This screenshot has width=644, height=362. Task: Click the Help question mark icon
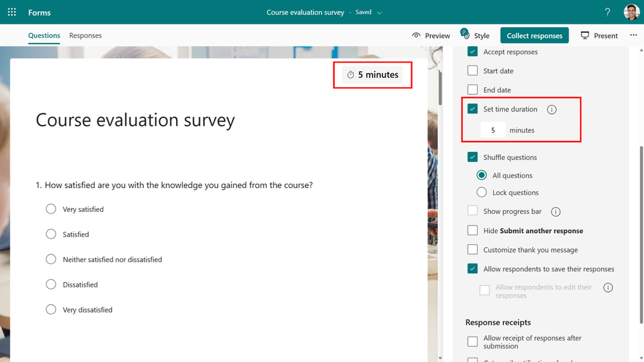(607, 12)
